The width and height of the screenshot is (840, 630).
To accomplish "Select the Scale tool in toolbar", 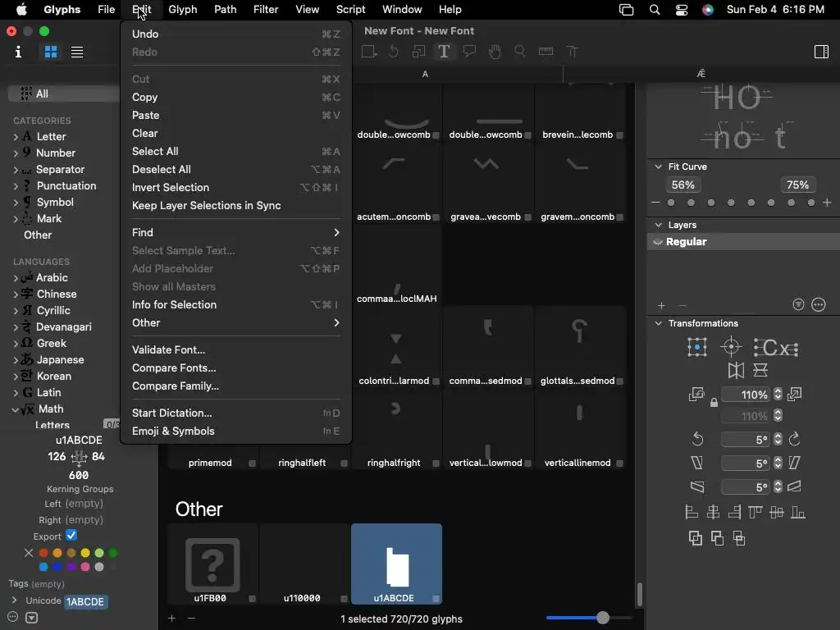I will [418, 52].
